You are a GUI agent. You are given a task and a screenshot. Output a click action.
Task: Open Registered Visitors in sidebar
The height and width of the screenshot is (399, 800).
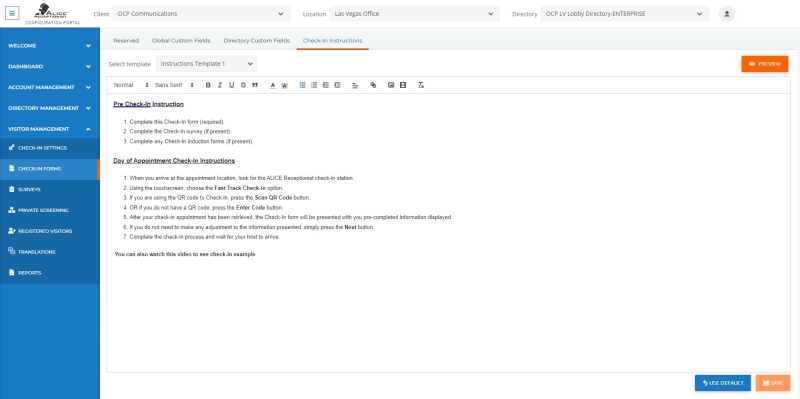coord(49,231)
